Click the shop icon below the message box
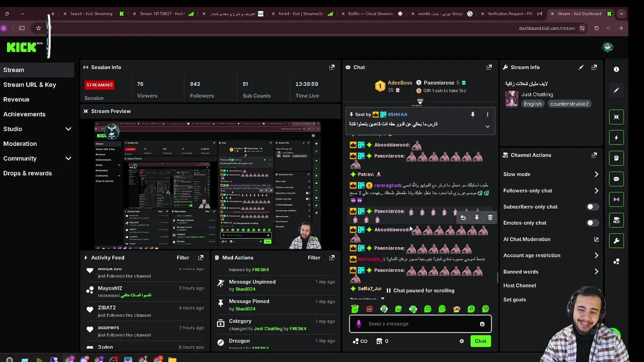The image size is (644, 362). pos(379,341)
